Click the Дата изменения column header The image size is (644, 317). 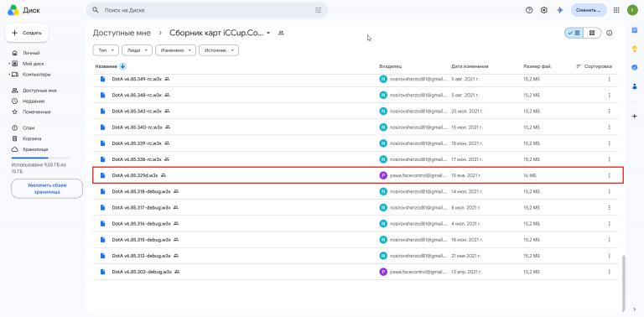470,66
